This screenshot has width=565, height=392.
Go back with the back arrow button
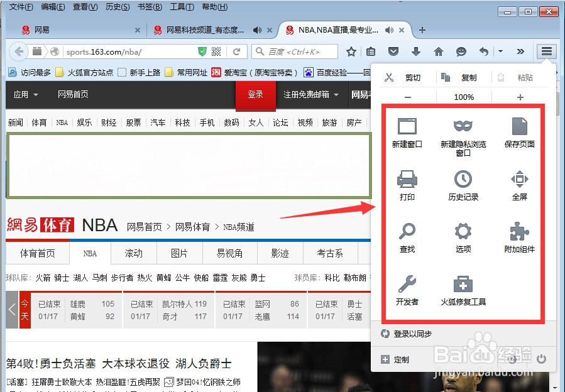pos(19,52)
